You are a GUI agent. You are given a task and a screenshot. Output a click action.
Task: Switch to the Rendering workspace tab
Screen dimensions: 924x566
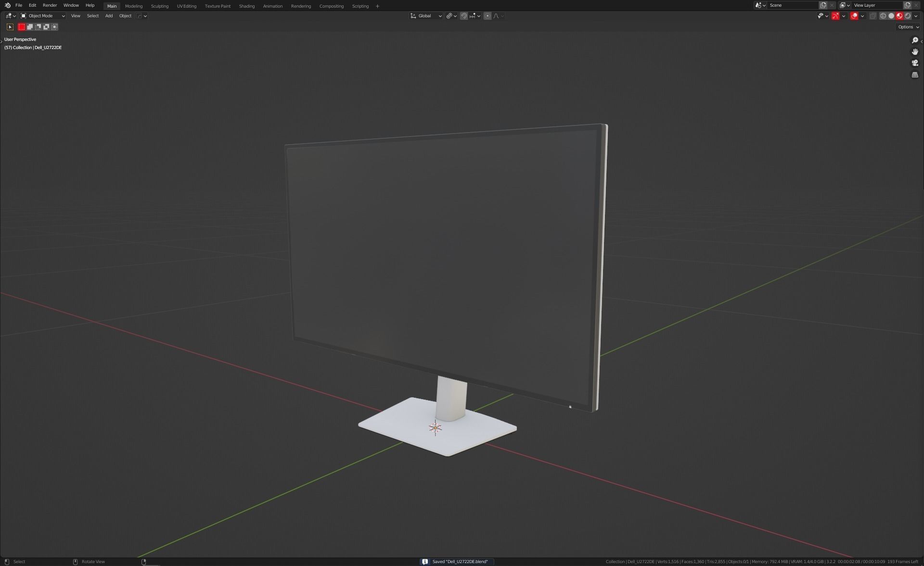(301, 6)
